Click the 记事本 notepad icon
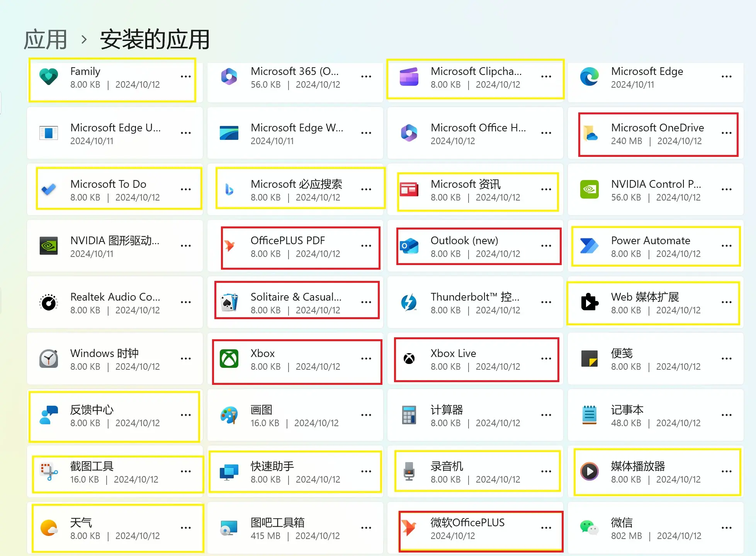 pyautogui.click(x=590, y=415)
